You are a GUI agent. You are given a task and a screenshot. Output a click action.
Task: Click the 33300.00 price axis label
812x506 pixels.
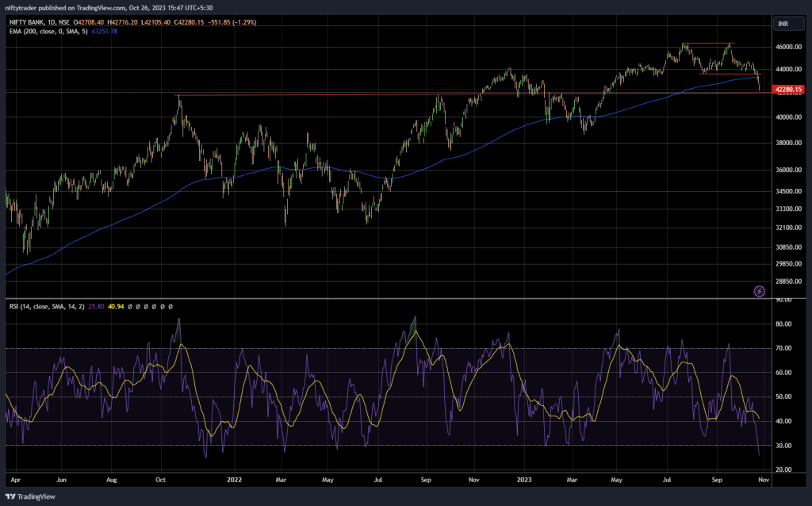pyautogui.click(x=788, y=209)
